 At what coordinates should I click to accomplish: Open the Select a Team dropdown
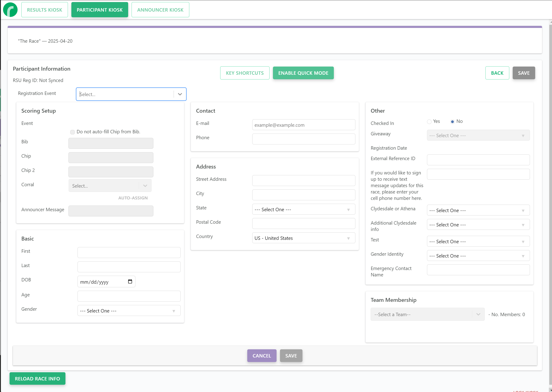[x=427, y=314]
